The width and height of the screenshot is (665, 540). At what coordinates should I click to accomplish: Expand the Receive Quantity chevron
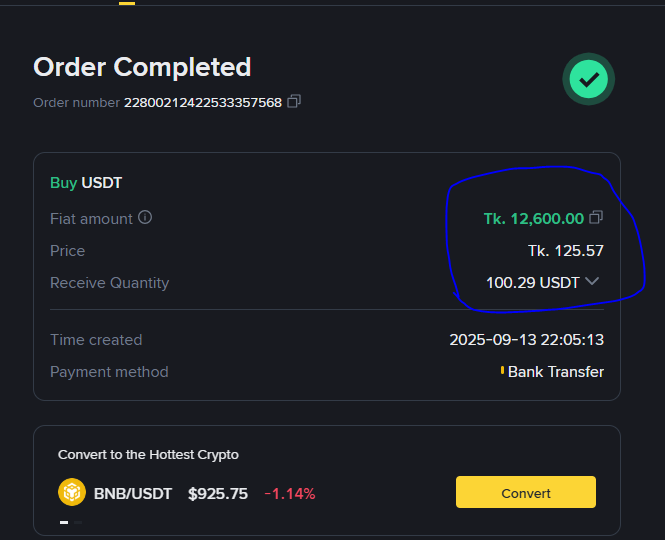click(x=592, y=281)
